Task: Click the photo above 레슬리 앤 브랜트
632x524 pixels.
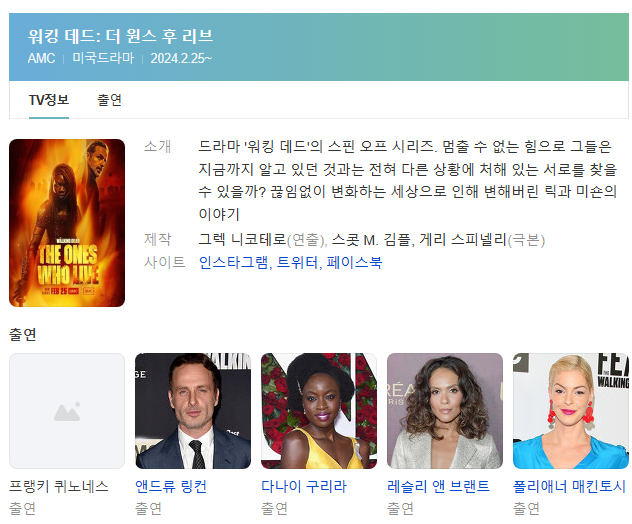Action: click(445, 411)
